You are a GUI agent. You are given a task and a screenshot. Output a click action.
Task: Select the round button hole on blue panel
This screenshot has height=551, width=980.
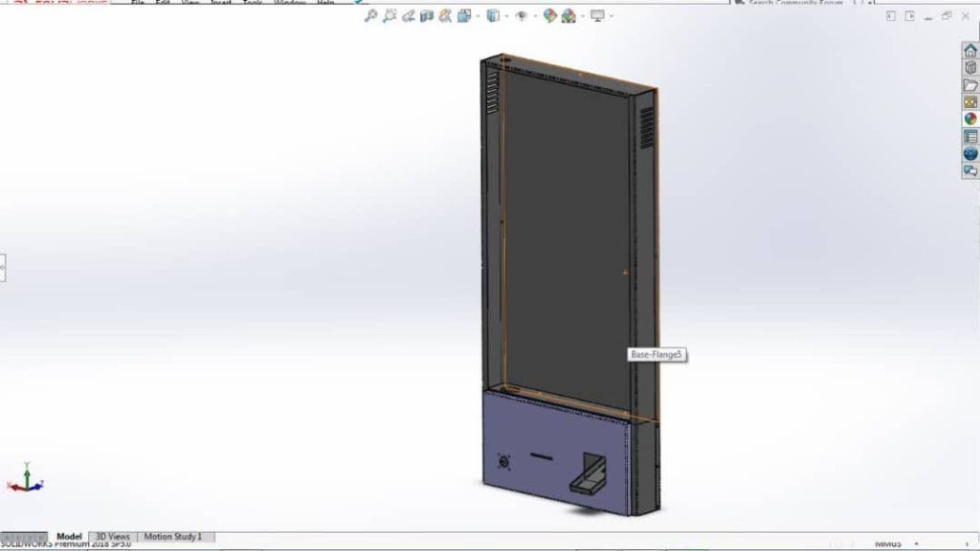(504, 462)
